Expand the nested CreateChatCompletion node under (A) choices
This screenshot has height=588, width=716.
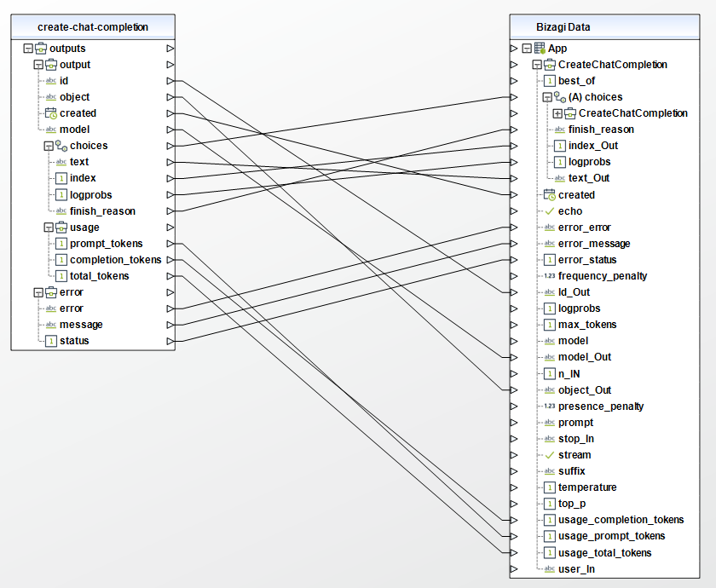[557, 113]
